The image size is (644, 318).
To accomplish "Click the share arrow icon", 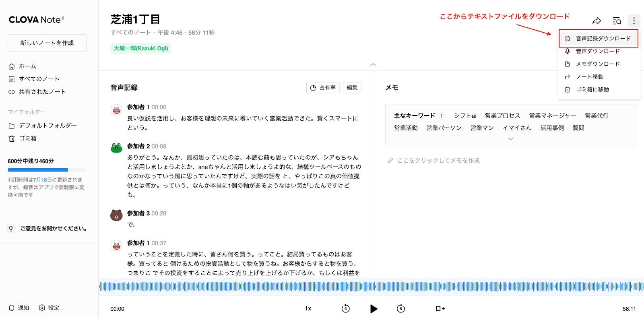I will point(597,21).
